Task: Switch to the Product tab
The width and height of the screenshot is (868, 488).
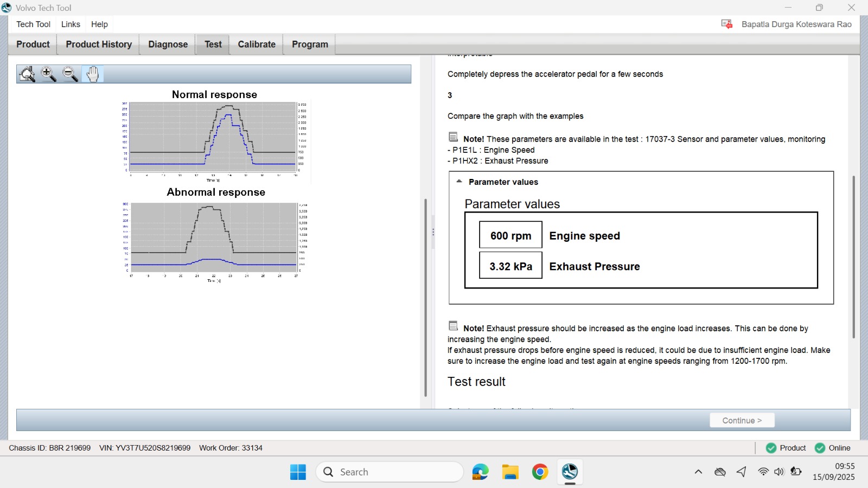Action: 33,44
